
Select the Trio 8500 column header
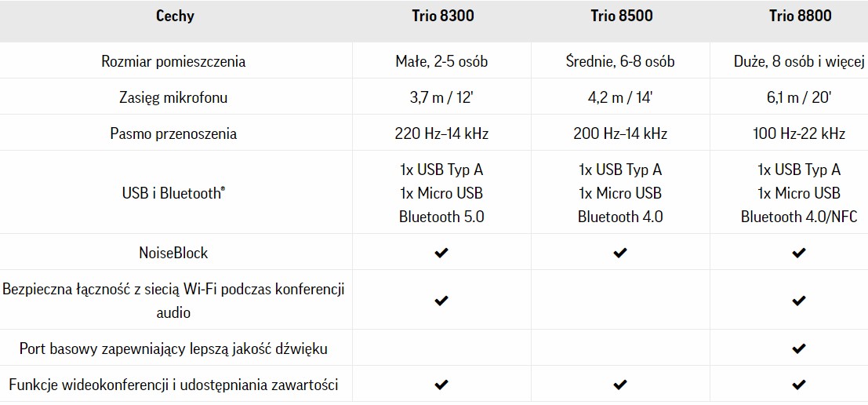tap(620, 16)
